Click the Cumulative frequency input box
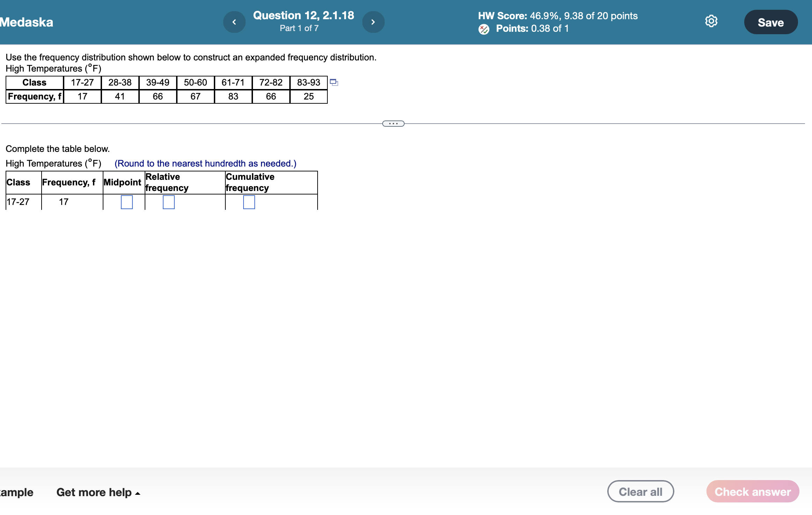The width and height of the screenshot is (812, 515). [249, 202]
